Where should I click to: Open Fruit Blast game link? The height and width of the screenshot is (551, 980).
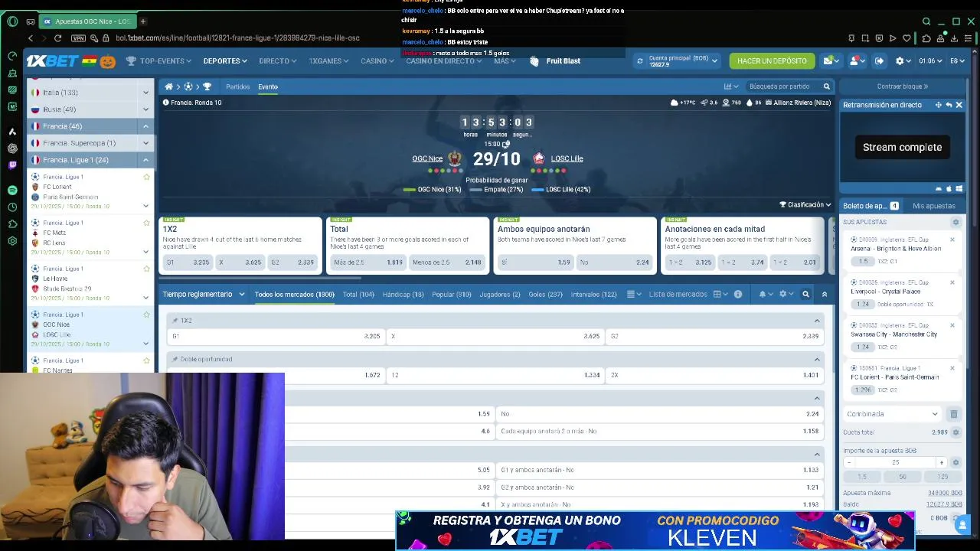tap(556, 61)
